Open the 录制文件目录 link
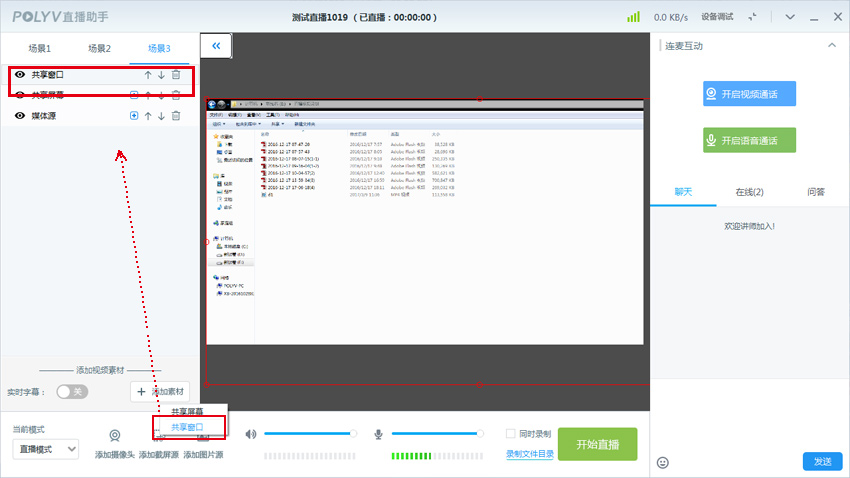This screenshot has height=478, width=850. 529,453
